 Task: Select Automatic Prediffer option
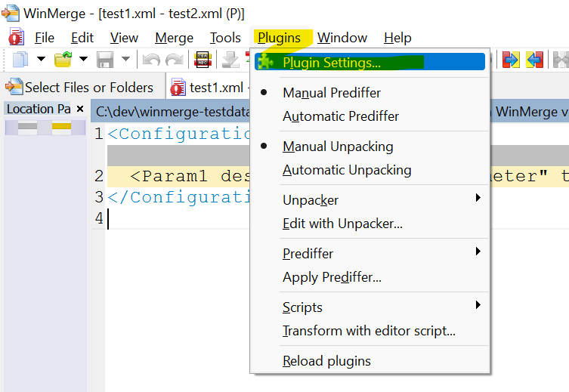point(370,116)
